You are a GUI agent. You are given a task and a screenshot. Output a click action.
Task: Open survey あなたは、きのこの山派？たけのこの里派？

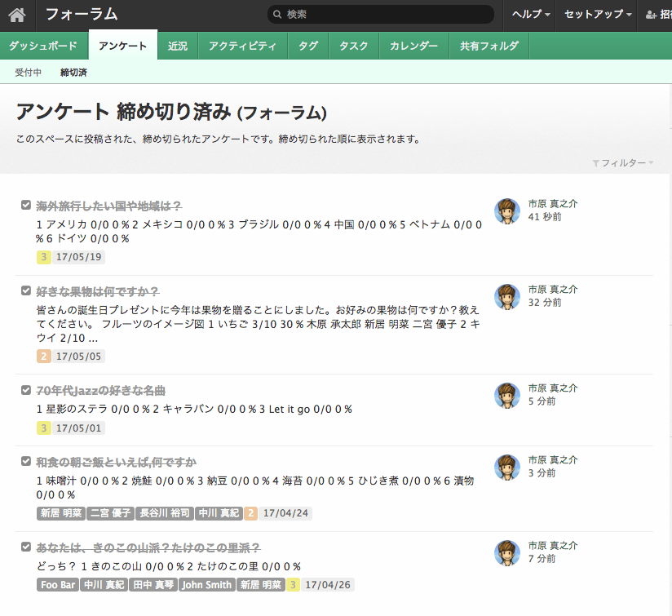pos(148,547)
